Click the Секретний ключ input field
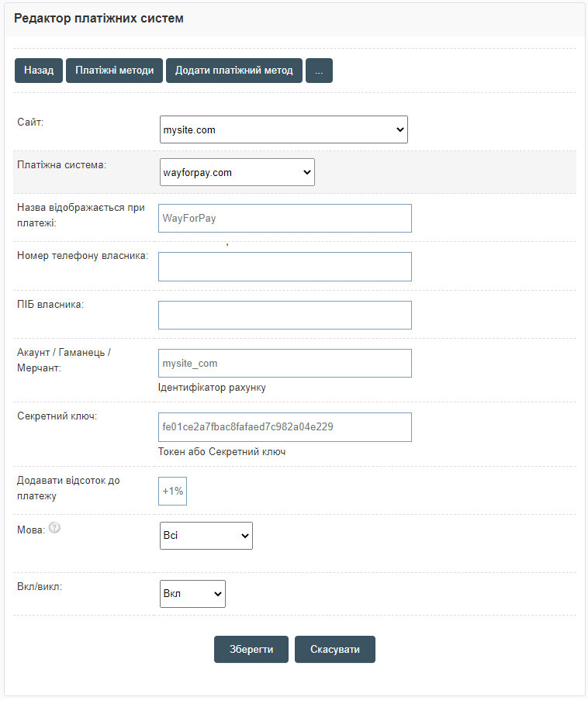588x704 pixels. [285, 426]
